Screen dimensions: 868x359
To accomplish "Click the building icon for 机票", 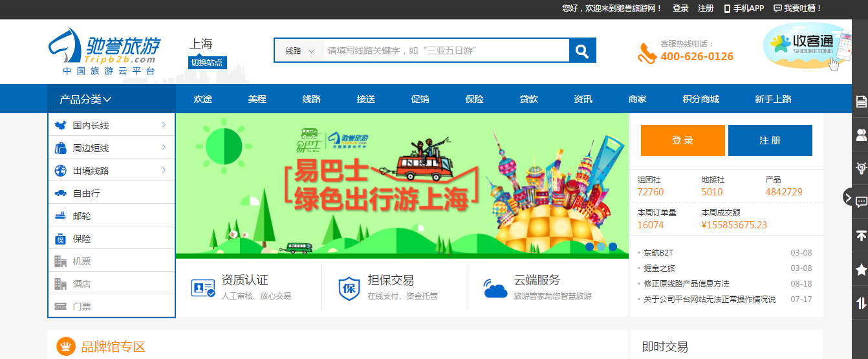I will [61, 261].
